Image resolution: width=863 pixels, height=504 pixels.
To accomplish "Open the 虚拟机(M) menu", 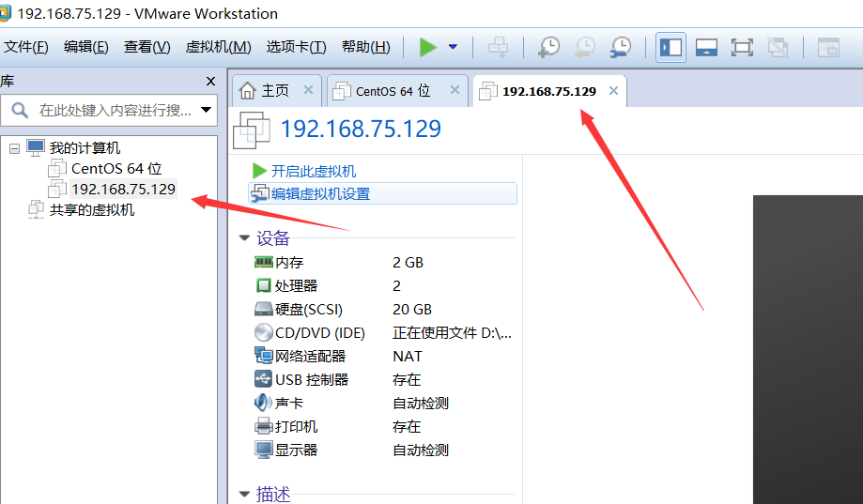I will point(219,47).
